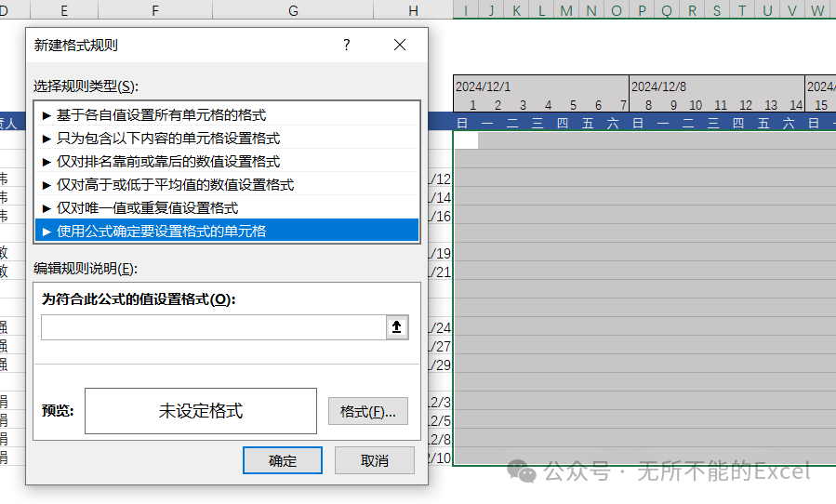
Task: Select rule type 基于各自值设置所有单元格的格式
Action: pos(227,114)
